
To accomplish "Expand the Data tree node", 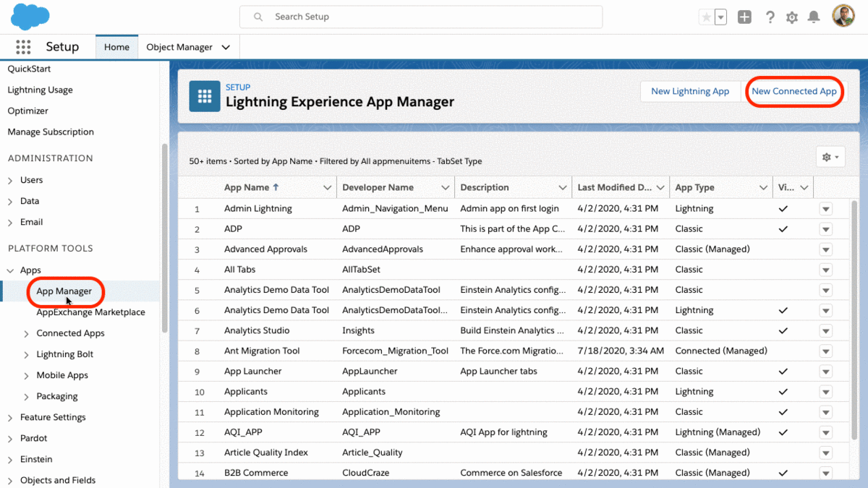I will [10, 201].
